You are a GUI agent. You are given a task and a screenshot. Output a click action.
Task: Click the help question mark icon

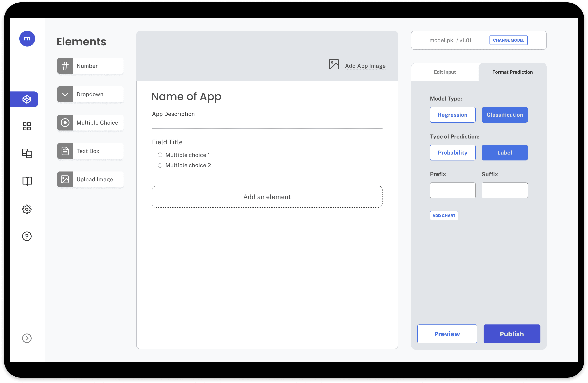(27, 236)
